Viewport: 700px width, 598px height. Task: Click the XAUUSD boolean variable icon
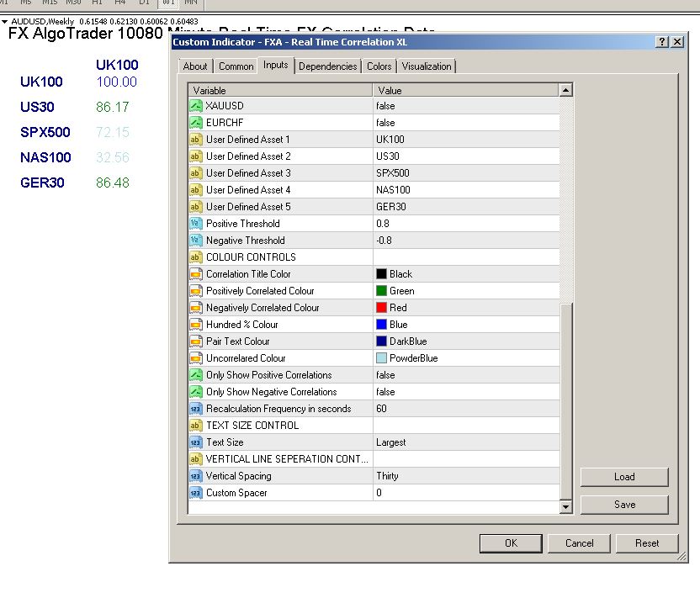pyautogui.click(x=195, y=106)
